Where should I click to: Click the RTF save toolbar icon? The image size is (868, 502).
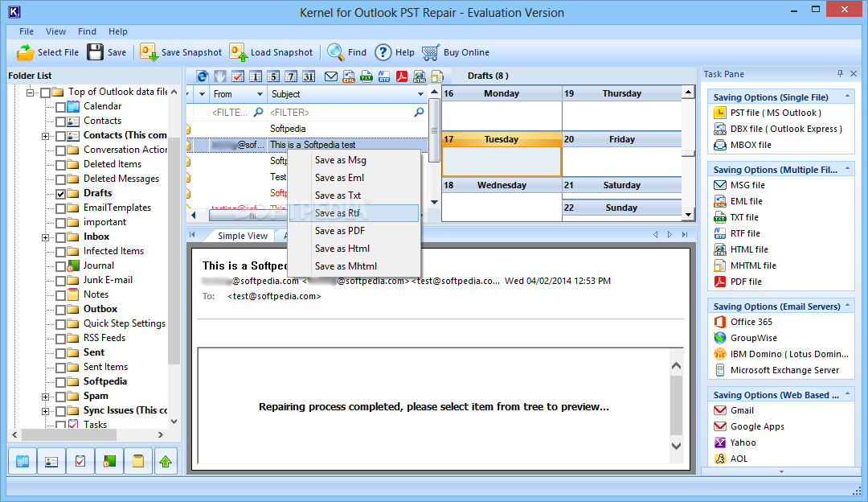point(384,76)
